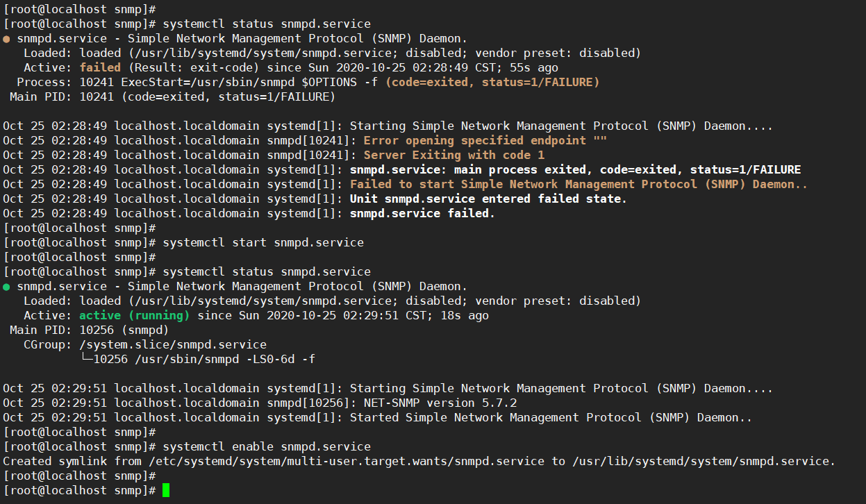
Task: Click the root@localhost prompt on last line
Action: (56, 489)
